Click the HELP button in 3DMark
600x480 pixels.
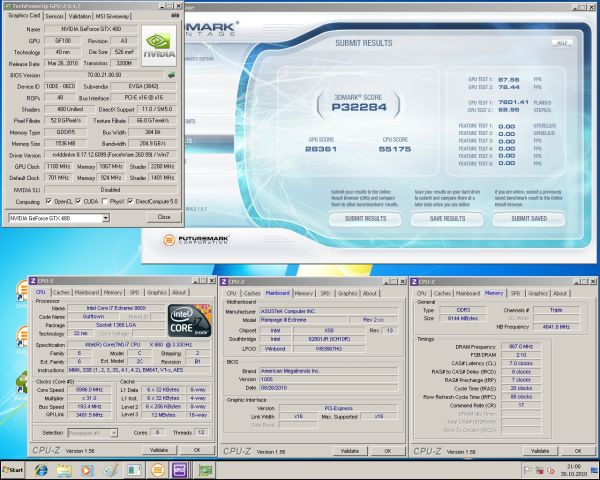click(x=562, y=43)
